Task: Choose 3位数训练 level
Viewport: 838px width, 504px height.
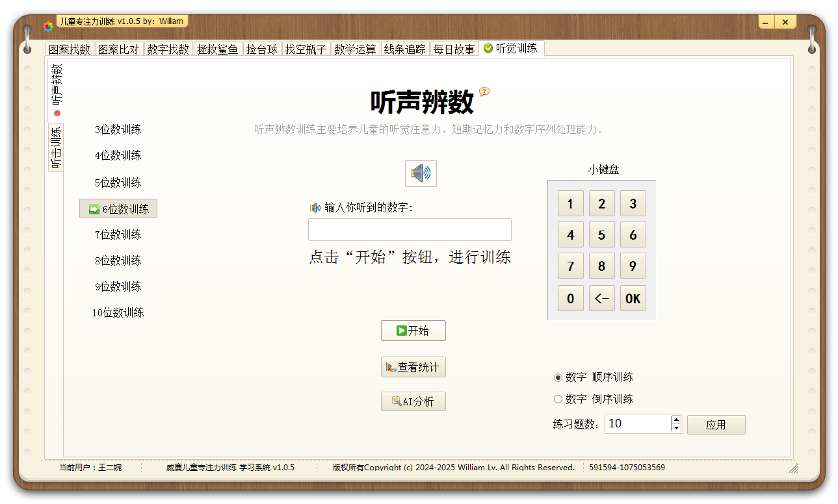Action: click(x=118, y=130)
